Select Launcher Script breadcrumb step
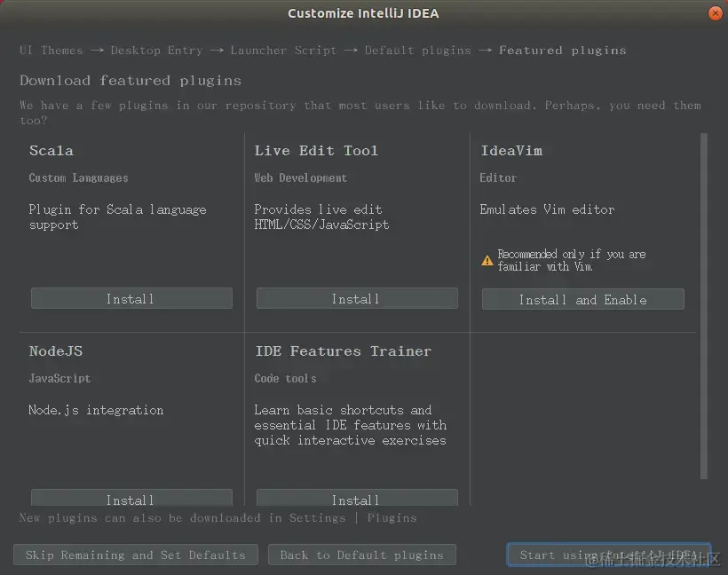728x575 pixels. click(x=283, y=50)
